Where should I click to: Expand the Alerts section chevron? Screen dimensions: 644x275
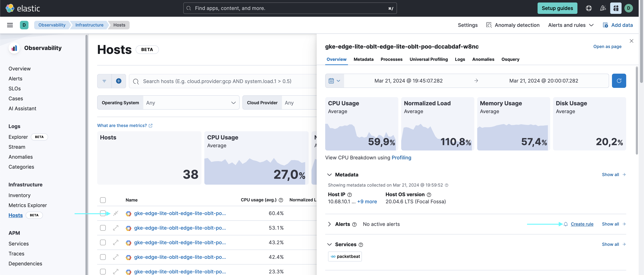[329, 224]
